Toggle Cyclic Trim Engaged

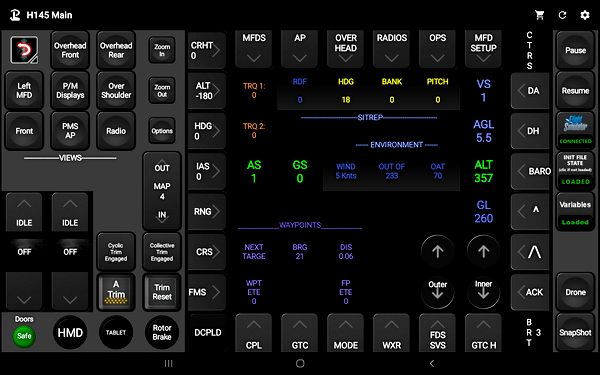[116, 252]
